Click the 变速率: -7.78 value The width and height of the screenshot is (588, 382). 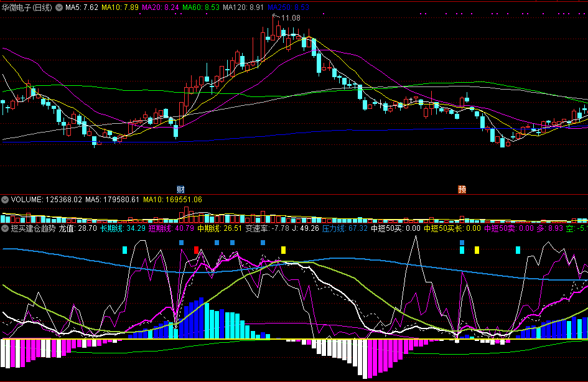pyautogui.click(x=268, y=228)
